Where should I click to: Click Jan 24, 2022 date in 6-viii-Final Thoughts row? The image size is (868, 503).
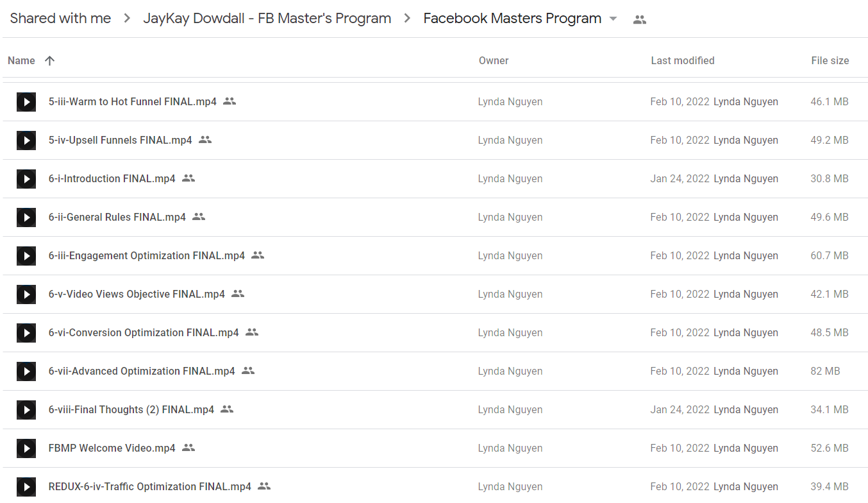click(x=680, y=409)
